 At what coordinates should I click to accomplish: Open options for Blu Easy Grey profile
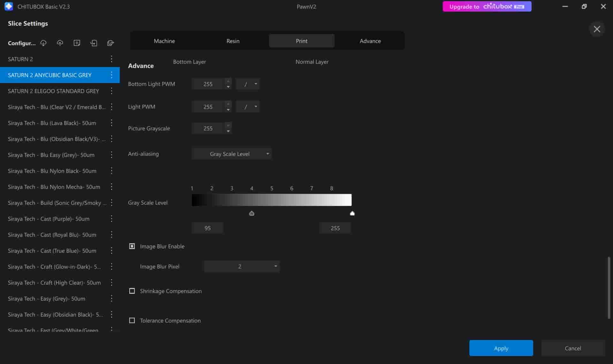[x=111, y=155]
